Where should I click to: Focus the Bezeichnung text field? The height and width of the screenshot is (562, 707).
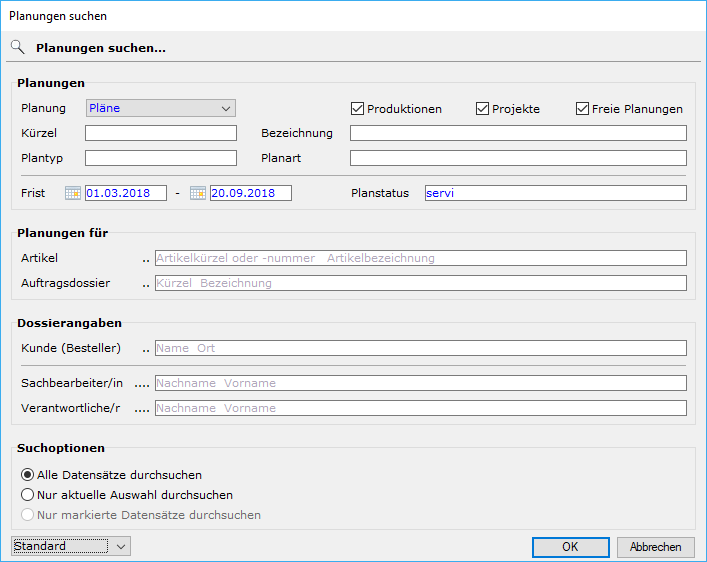518,133
